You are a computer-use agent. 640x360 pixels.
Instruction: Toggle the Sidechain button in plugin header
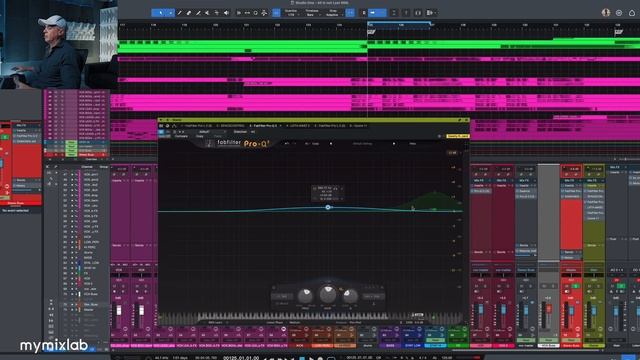(240, 132)
